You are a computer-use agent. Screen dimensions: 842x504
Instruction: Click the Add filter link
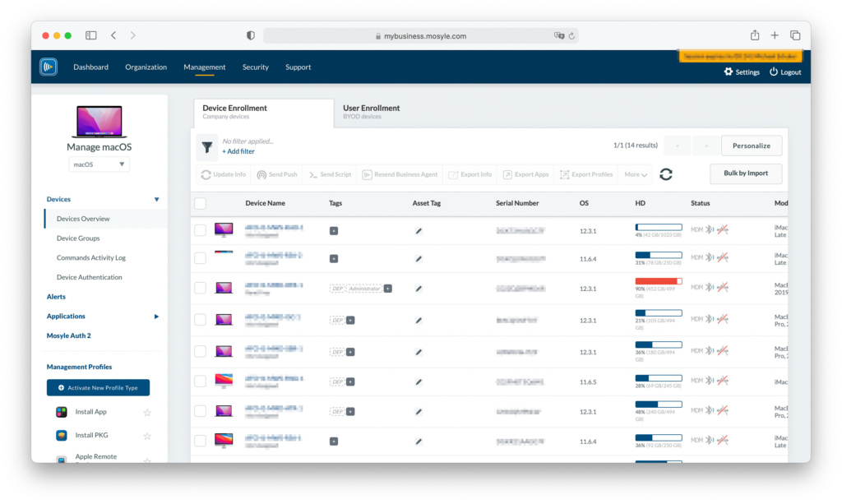pyautogui.click(x=238, y=152)
